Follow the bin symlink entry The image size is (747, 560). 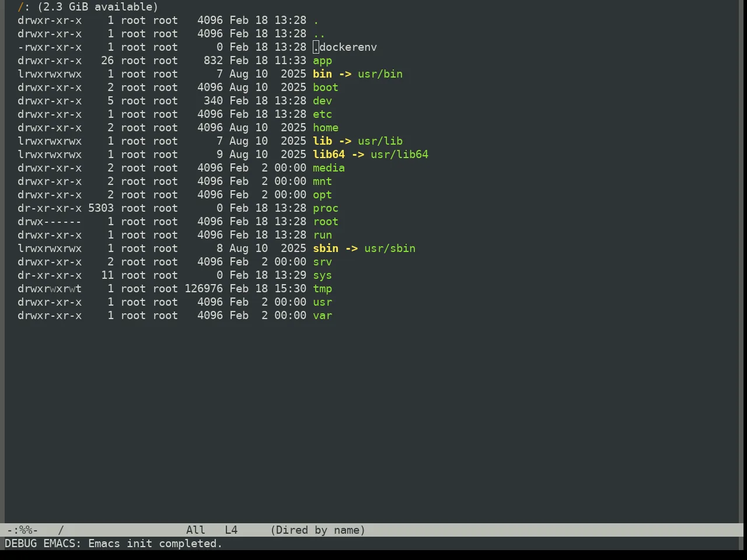[322, 74]
